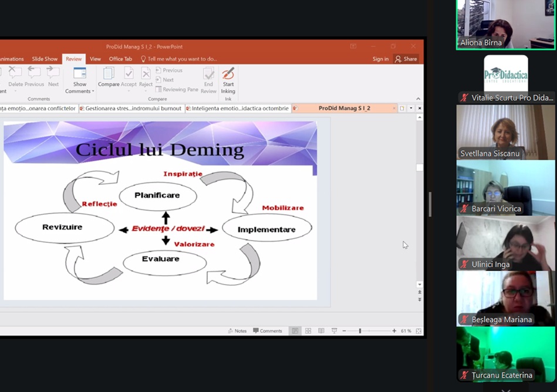The width and height of the screenshot is (557, 392).
Task: Click the zoom slider handle
Action: click(360, 331)
